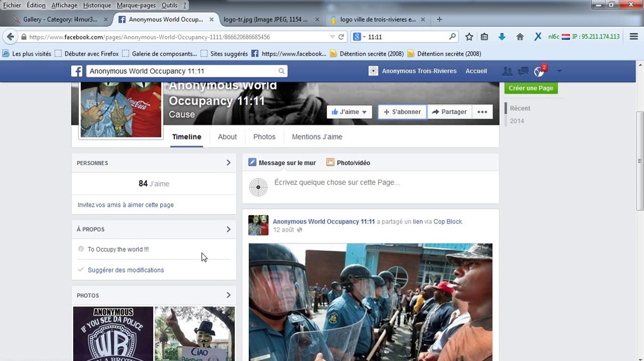
Task: Select Message sur le mur option
Action: [282, 162]
